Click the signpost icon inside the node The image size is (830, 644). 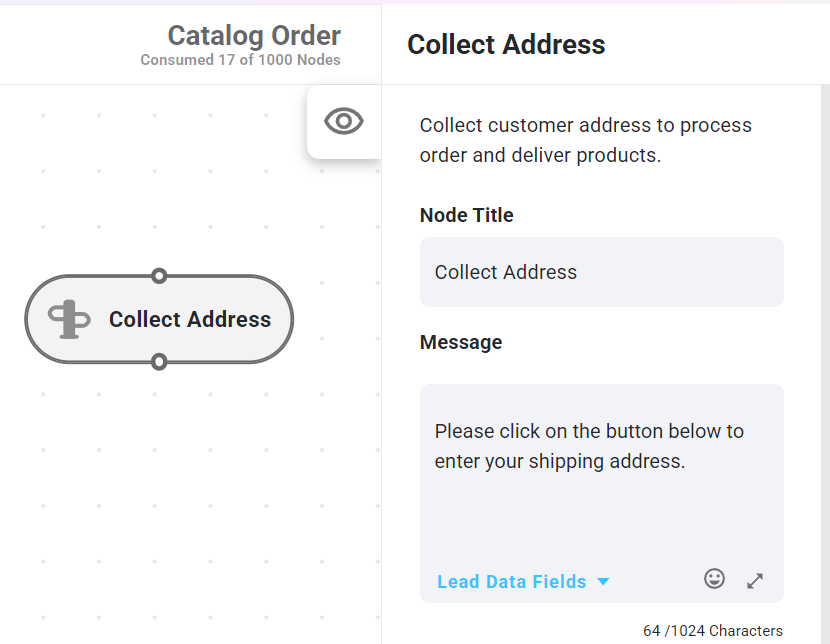[x=69, y=319]
